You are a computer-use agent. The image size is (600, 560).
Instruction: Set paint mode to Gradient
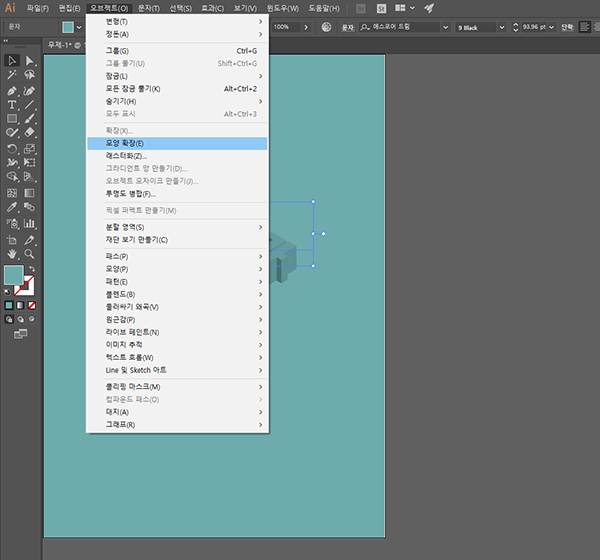20,305
